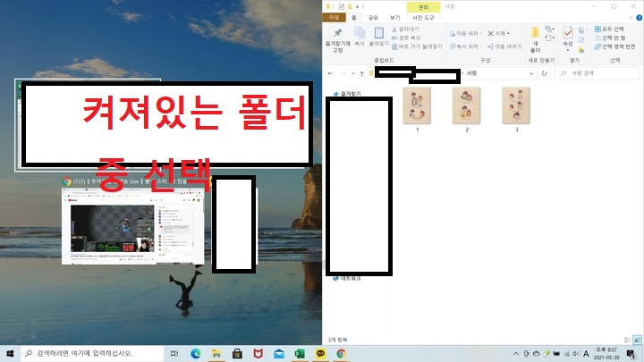Expand the 삭제 dropdown arrow
Screen dimensions: 644x362
[508, 34]
